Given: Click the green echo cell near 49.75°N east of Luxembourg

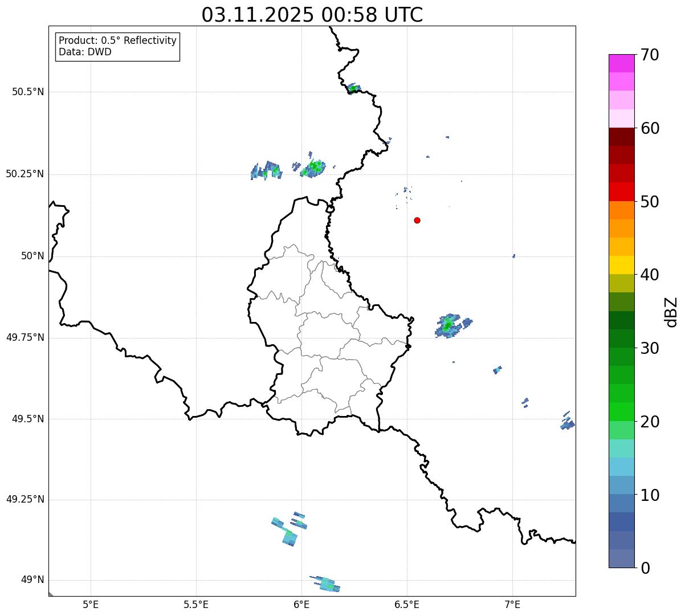Looking at the screenshot, I should [x=448, y=326].
